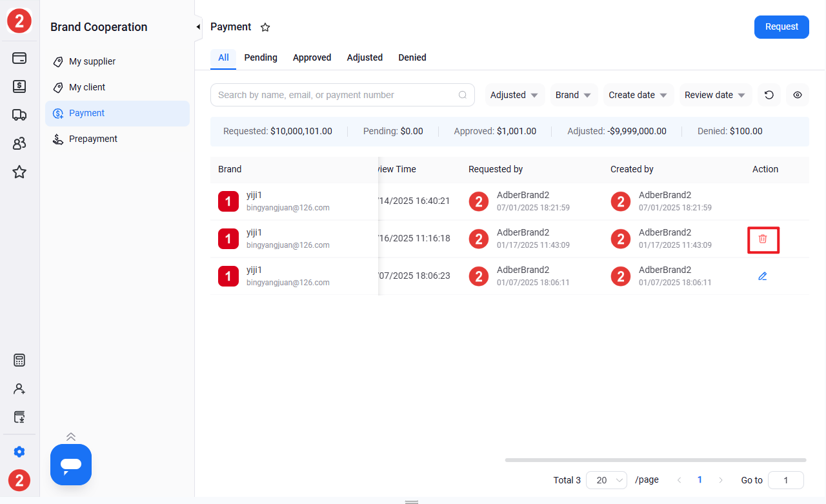826x504 pixels.
Task: Click the reset filters refresh icon
Action: click(x=769, y=95)
